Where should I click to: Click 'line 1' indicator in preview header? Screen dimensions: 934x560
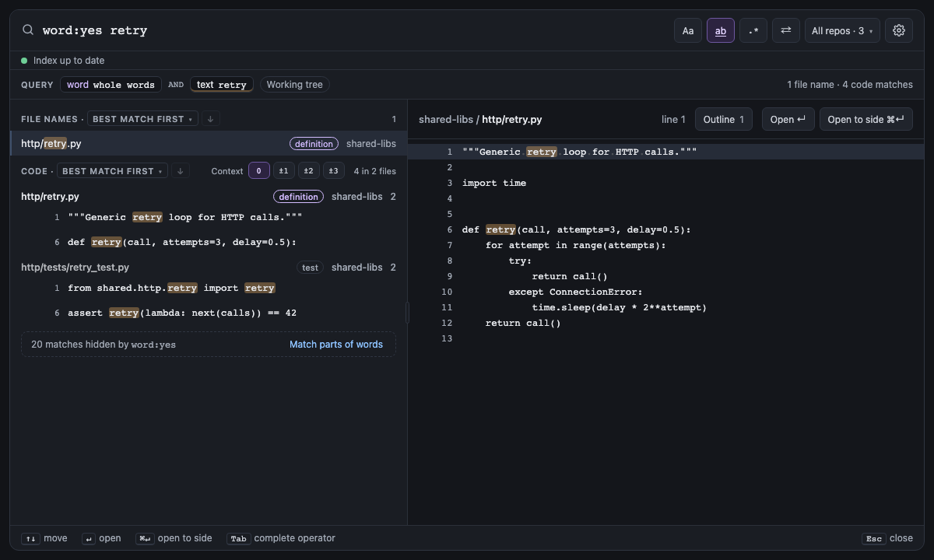pyautogui.click(x=673, y=119)
